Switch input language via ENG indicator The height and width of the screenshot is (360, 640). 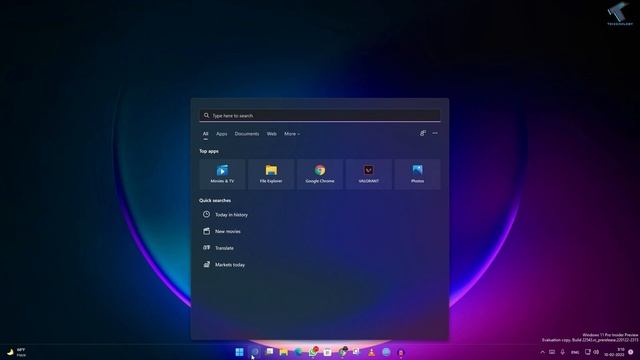(575, 352)
